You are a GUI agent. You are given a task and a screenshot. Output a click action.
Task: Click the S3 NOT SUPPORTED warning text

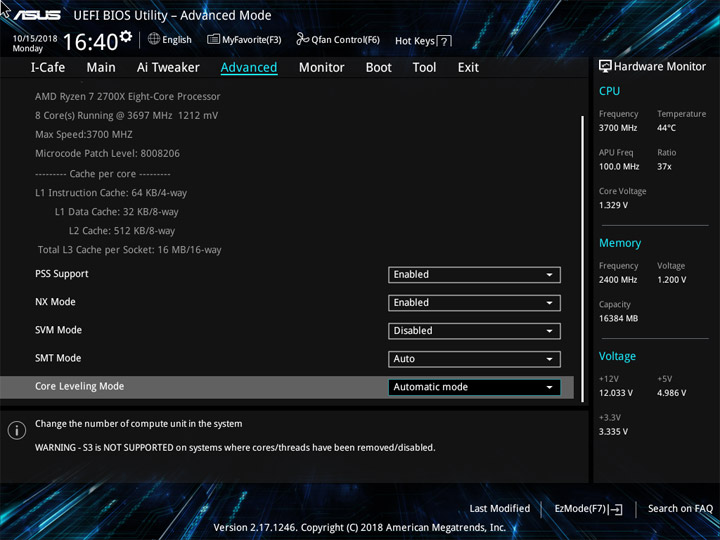pos(235,447)
